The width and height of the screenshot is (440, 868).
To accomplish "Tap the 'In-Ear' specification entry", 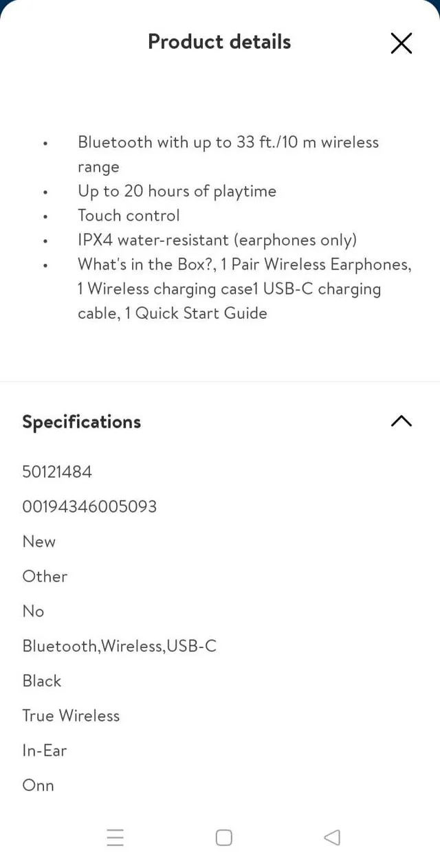I will click(44, 750).
